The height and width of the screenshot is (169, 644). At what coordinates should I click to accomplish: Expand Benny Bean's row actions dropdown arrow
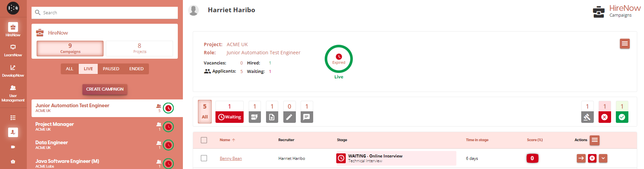603,158
